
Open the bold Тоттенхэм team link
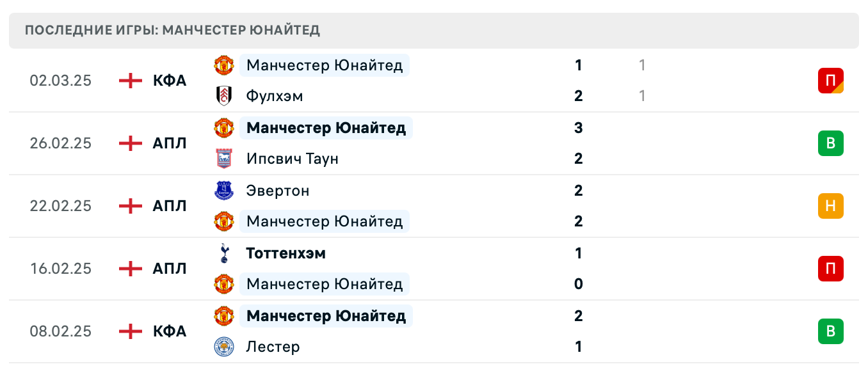pos(285,253)
